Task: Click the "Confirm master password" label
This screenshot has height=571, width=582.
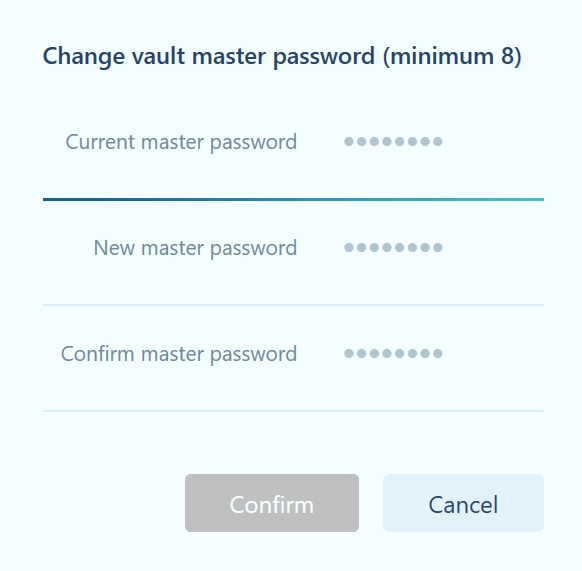Action: (x=179, y=354)
